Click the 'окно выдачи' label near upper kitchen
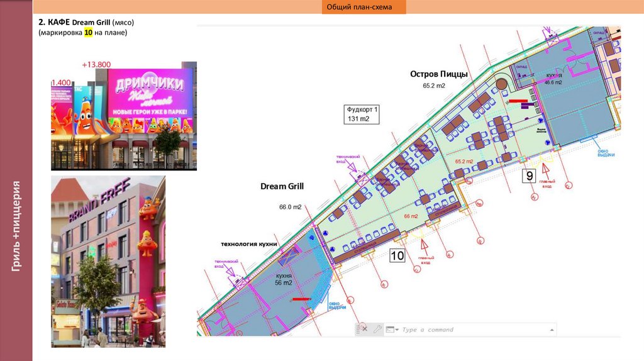The image size is (644, 361). [x=606, y=153]
